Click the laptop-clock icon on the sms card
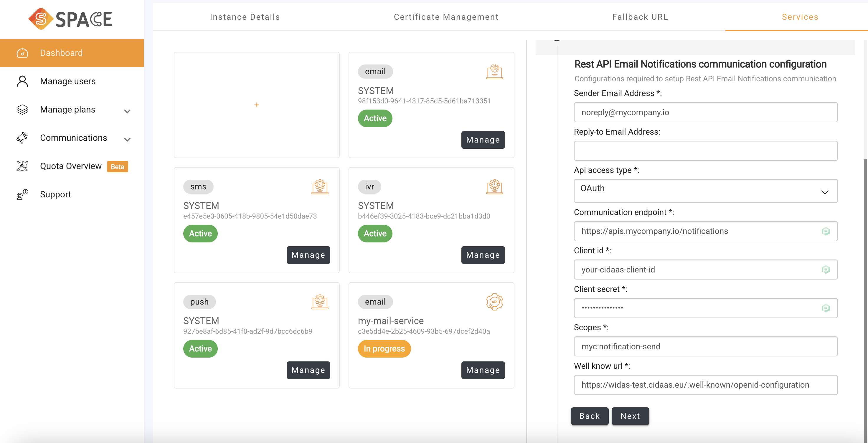The image size is (868, 443). click(320, 187)
